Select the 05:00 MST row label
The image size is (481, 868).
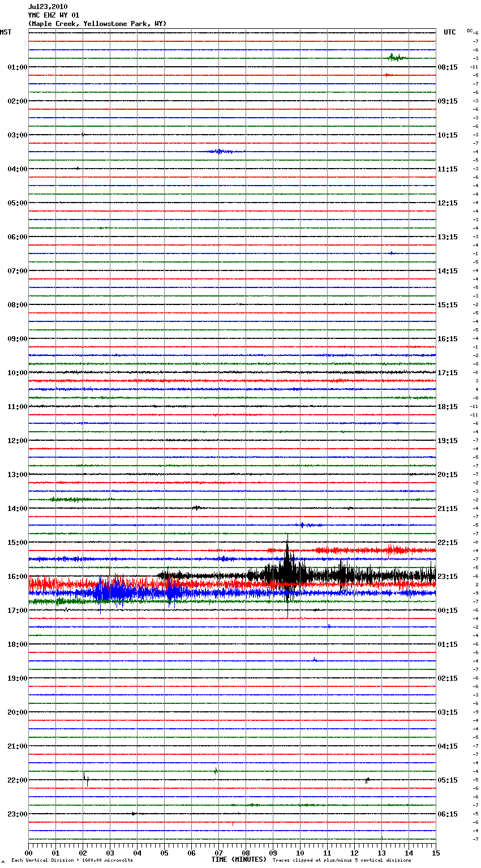(x=18, y=203)
